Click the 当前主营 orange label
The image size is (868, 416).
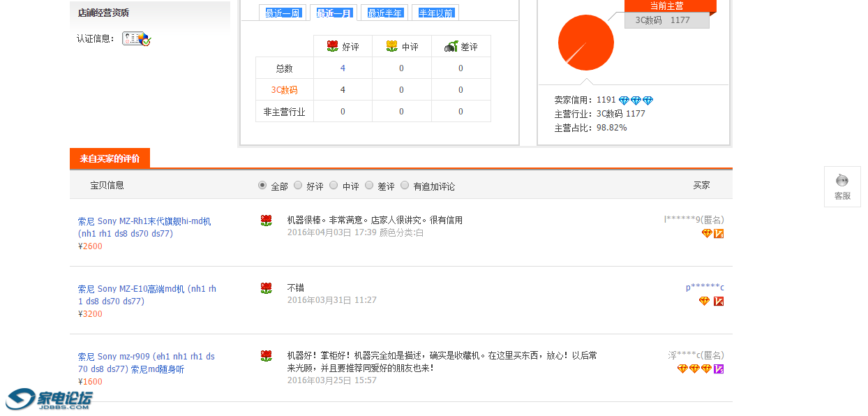point(670,6)
